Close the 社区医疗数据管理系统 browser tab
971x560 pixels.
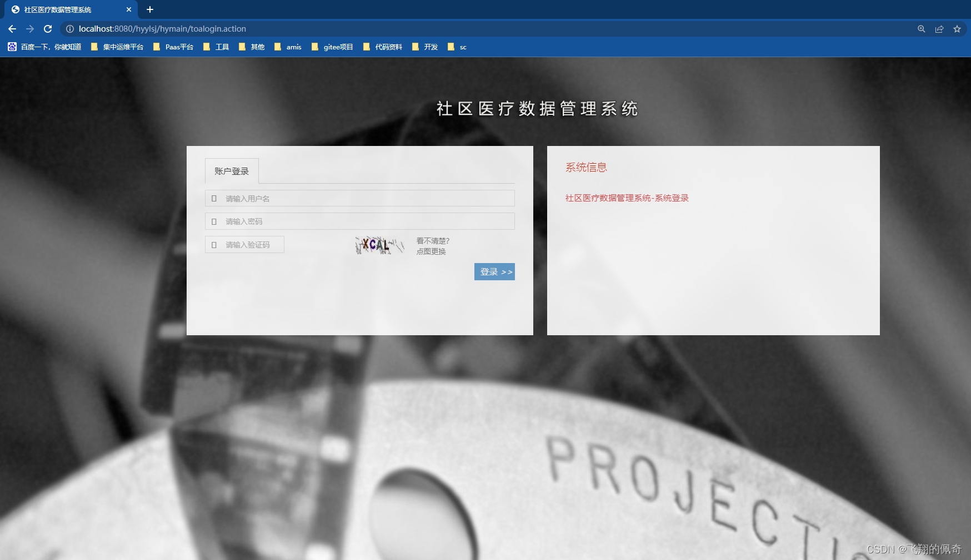point(129,9)
